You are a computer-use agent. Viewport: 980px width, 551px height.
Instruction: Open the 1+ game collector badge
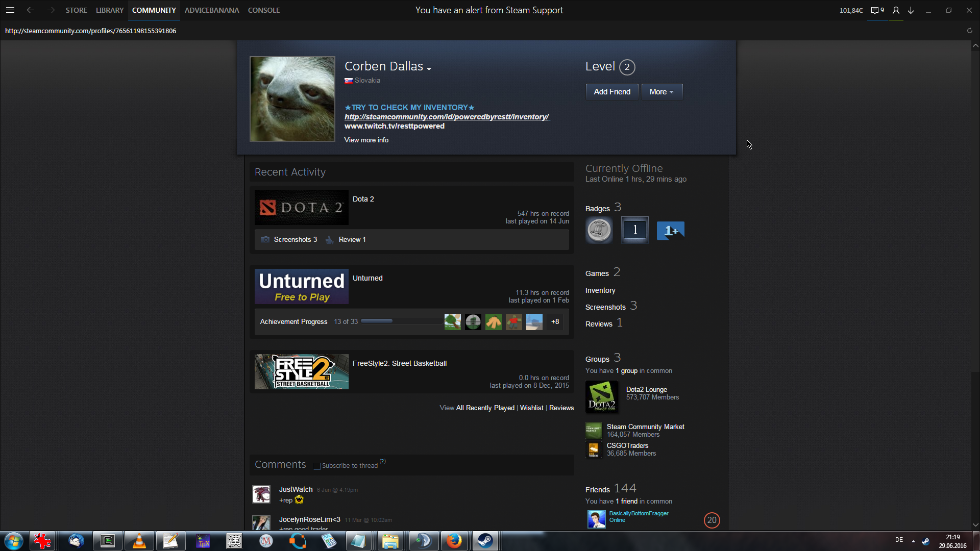(670, 230)
